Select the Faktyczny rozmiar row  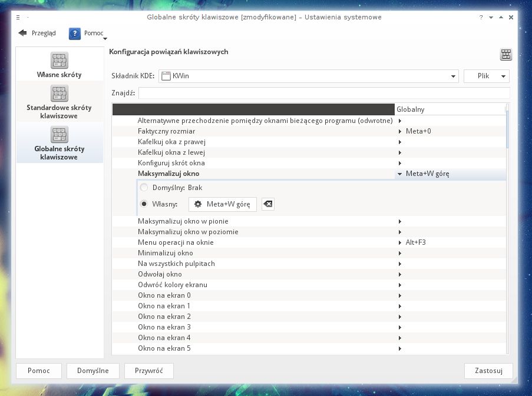309,131
